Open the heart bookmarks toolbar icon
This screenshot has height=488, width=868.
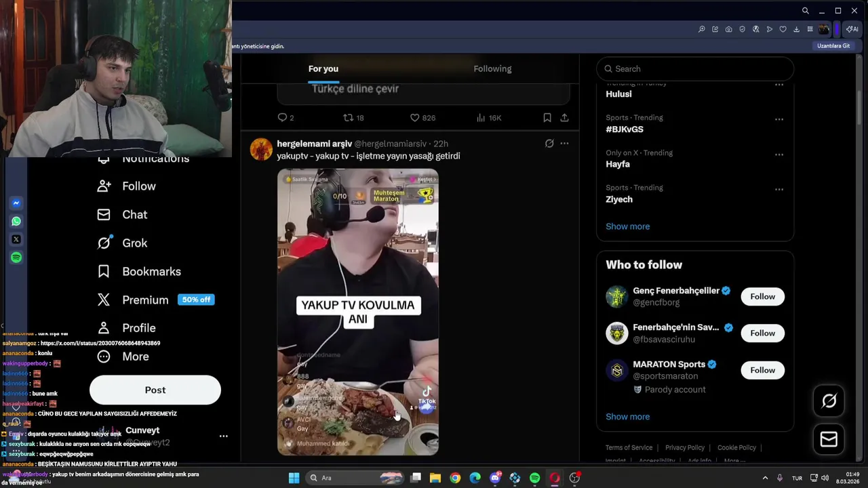click(x=783, y=29)
